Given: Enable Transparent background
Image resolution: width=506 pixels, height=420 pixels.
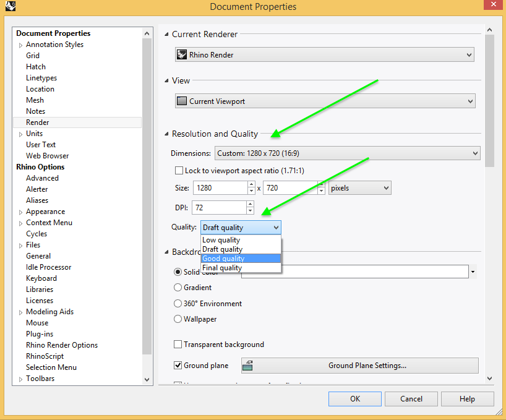Looking at the screenshot, I should [x=179, y=344].
